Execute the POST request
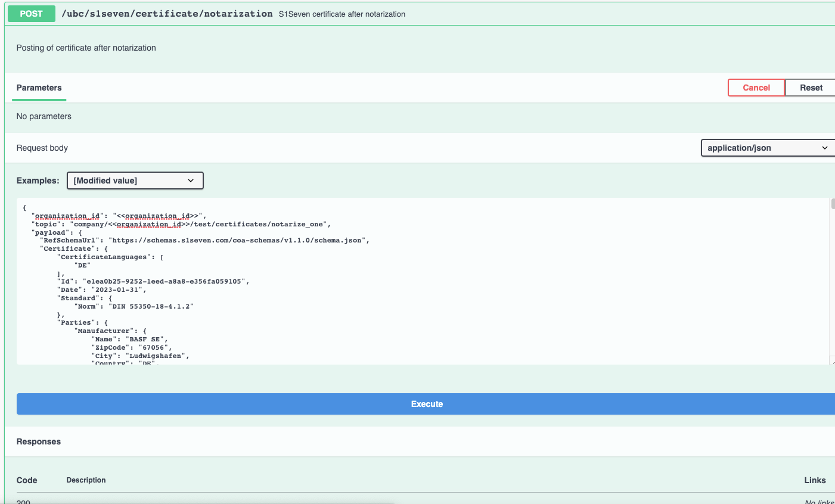This screenshot has height=504, width=835. (427, 404)
